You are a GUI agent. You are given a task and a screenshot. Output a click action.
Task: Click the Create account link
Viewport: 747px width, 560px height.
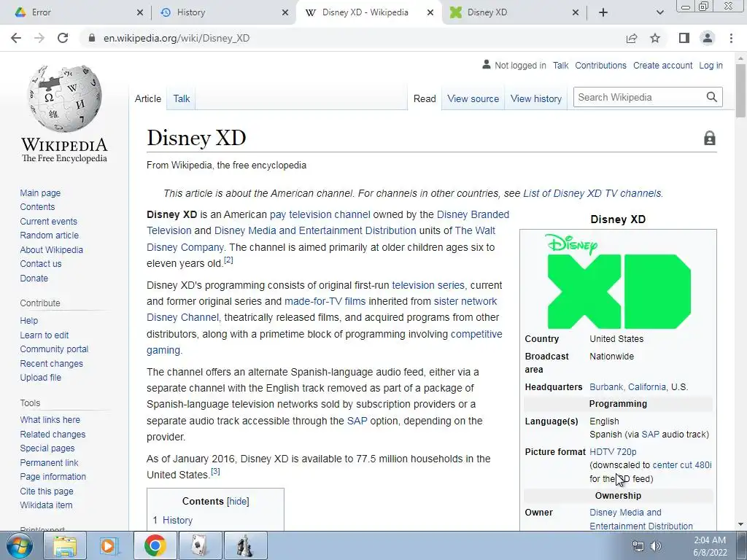tap(662, 65)
